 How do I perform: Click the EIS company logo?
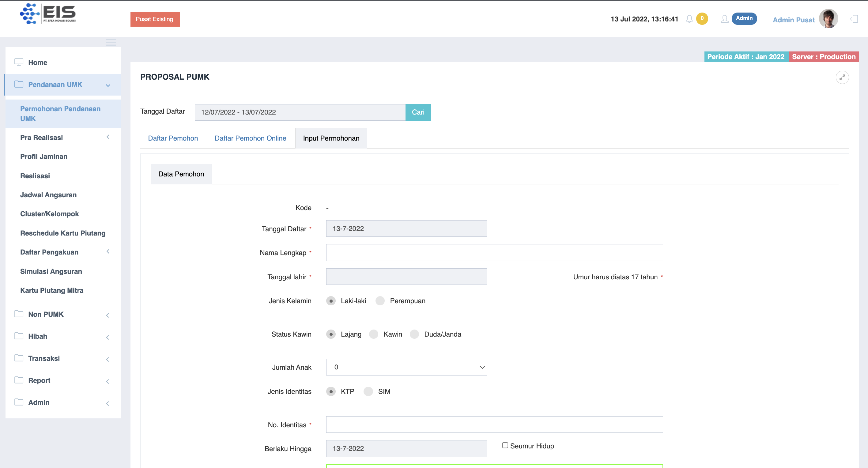pyautogui.click(x=48, y=13)
